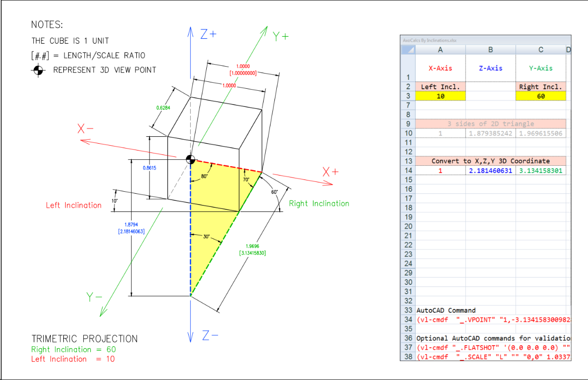
Task: Click the view point marker at the cube origin
Action: 190,159
